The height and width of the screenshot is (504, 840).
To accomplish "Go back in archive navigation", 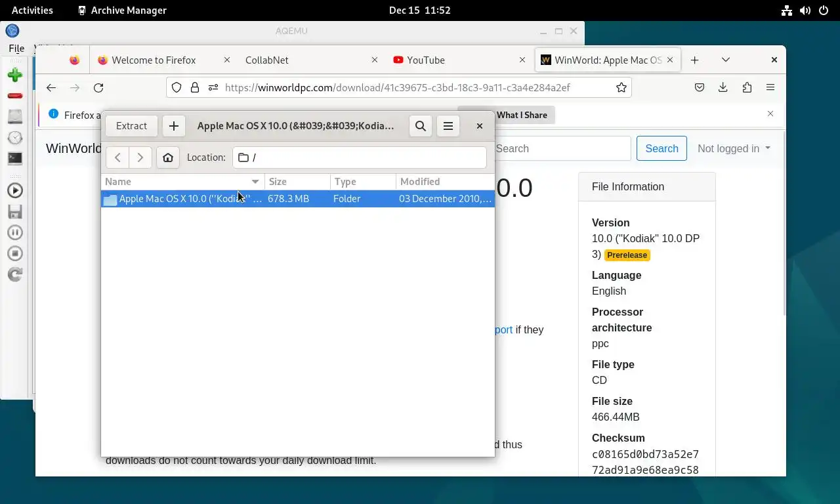I will tap(117, 157).
